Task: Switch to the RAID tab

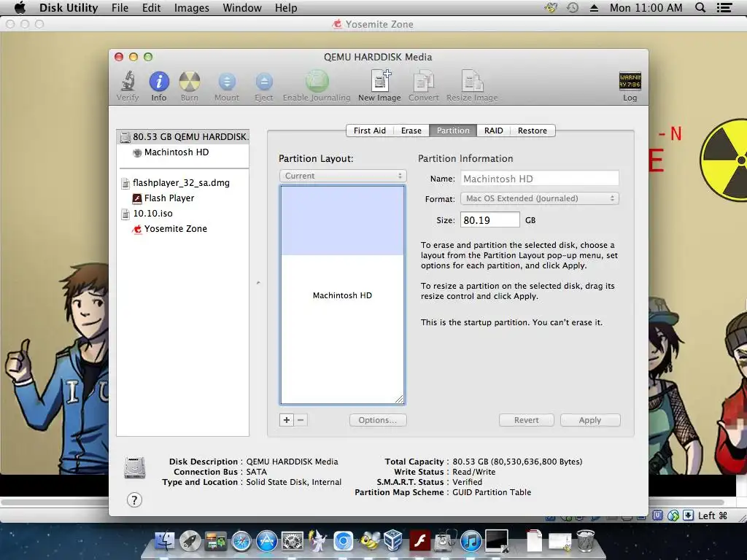Action: 494,131
